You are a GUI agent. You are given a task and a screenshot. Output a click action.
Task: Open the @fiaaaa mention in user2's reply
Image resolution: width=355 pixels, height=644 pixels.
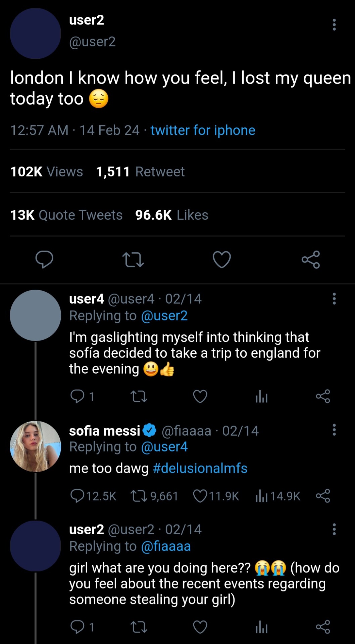pyautogui.click(x=166, y=546)
